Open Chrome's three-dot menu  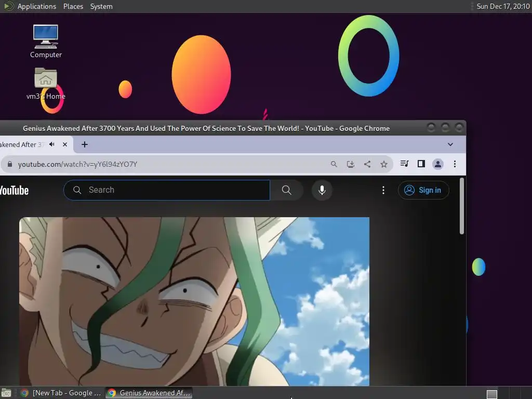tap(455, 164)
